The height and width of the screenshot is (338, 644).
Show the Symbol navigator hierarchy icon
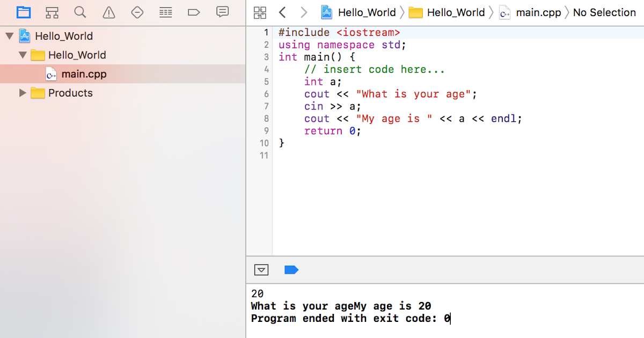52,12
